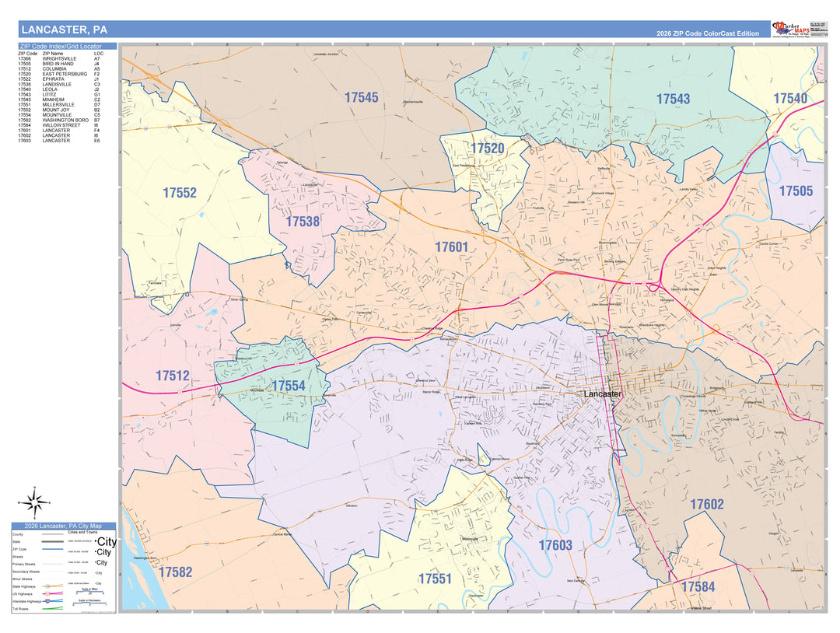Click the 17584 ZIP label on map
840x633 pixels.
tap(698, 587)
